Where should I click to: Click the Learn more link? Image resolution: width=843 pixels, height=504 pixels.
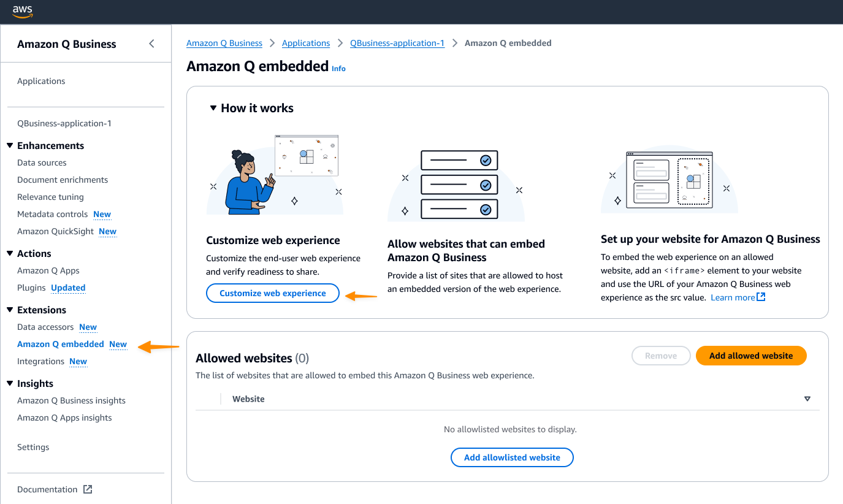point(733,297)
